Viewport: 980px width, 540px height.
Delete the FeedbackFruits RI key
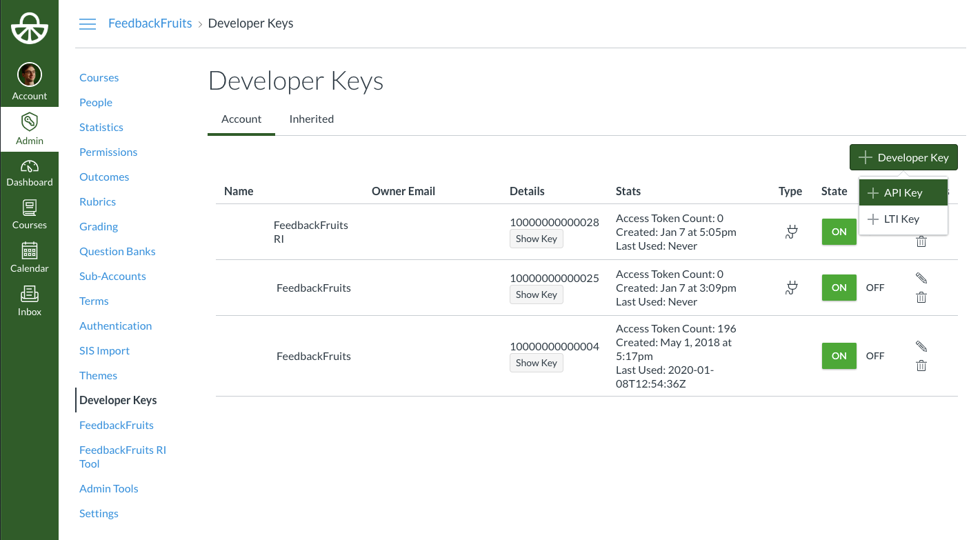pos(921,241)
